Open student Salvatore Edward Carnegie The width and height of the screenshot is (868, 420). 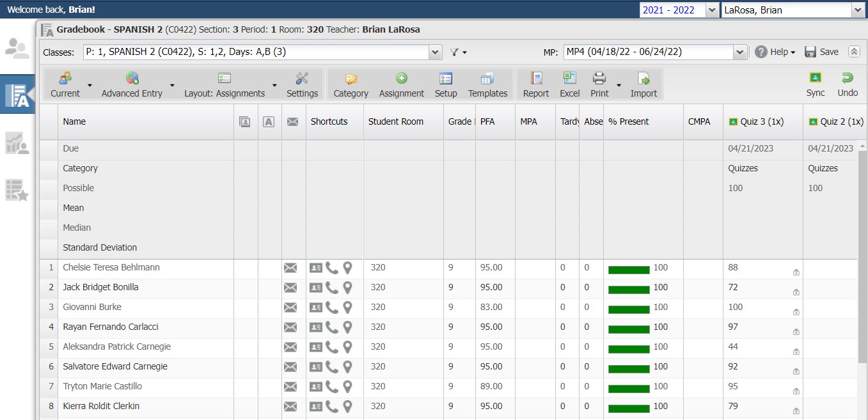click(115, 366)
